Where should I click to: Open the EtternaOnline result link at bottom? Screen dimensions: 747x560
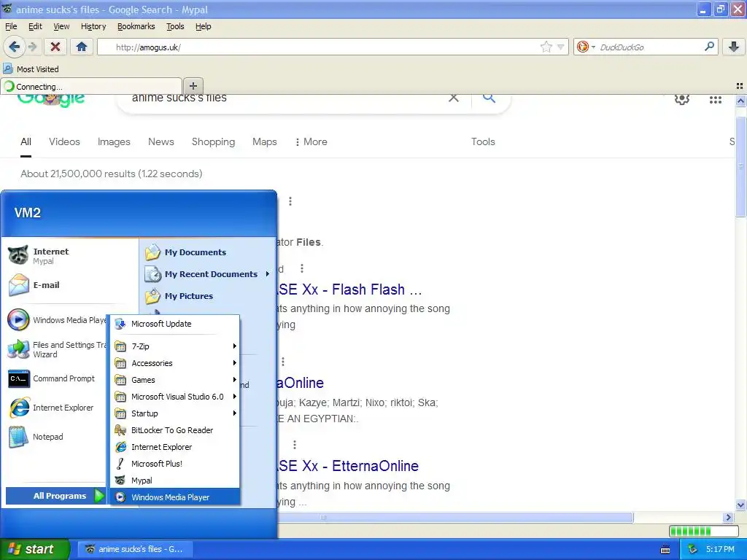tap(348, 466)
